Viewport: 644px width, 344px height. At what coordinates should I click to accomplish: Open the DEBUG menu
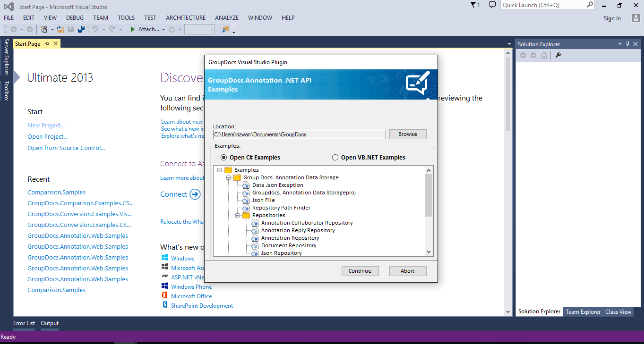click(x=75, y=18)
